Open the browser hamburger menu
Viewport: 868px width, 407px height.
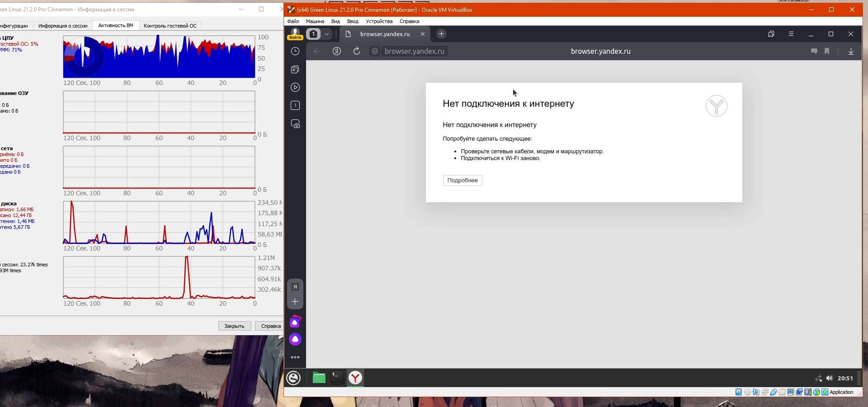(x=791, y=34)
